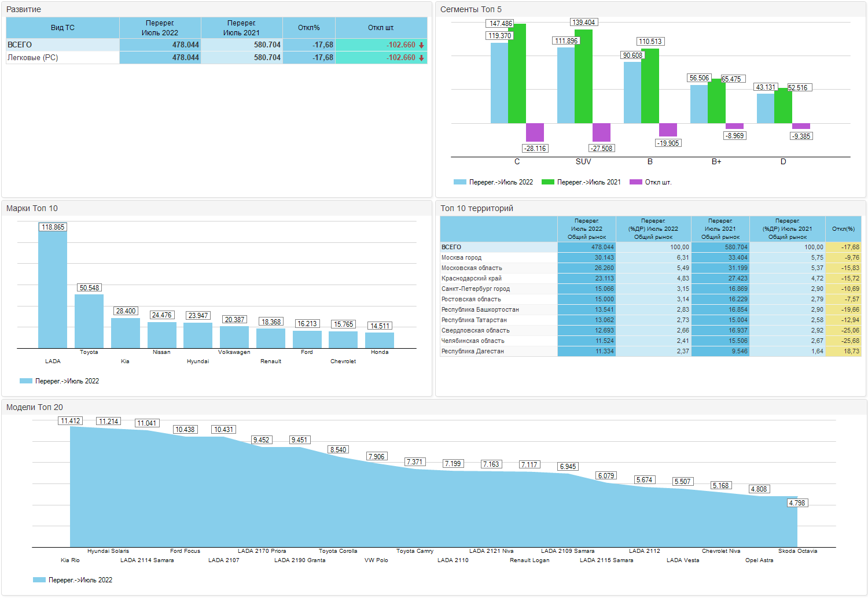Click the Модели Топ 20 panel title
Screen dimensions: 868x613
point(35,407)
